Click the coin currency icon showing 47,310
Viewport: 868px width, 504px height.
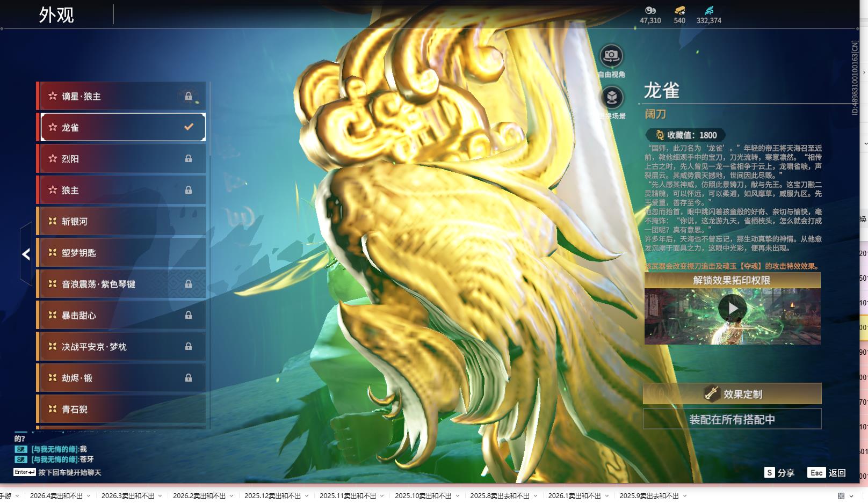650,9
